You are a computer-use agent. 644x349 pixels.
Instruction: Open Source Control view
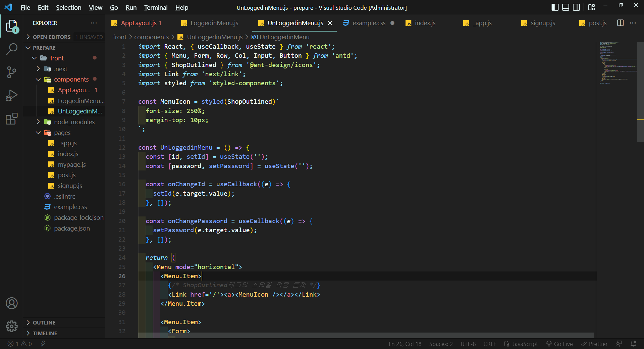(12, 72)
